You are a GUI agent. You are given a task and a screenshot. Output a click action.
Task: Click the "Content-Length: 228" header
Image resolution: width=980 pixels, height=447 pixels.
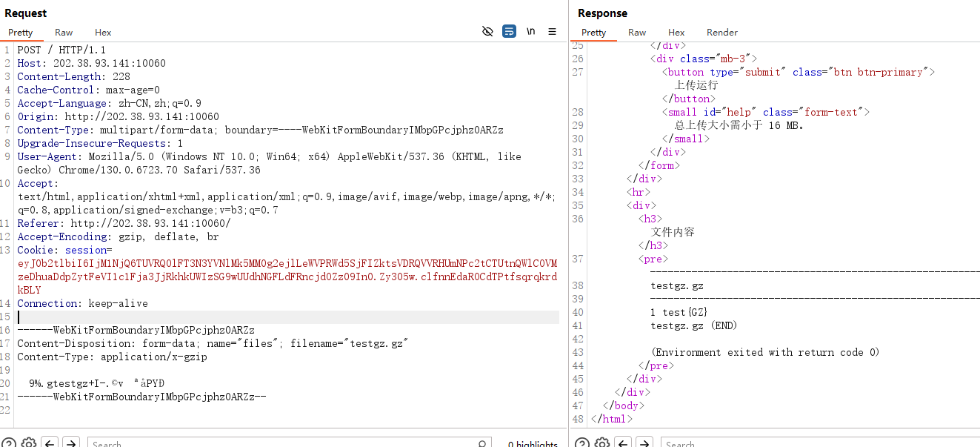(74, 76)
